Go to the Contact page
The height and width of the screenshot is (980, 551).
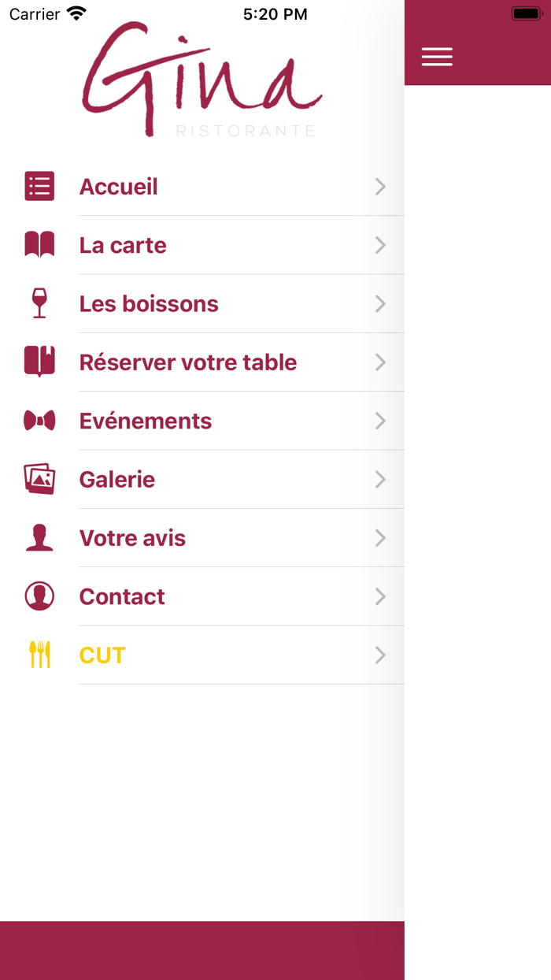click(122, 596)
